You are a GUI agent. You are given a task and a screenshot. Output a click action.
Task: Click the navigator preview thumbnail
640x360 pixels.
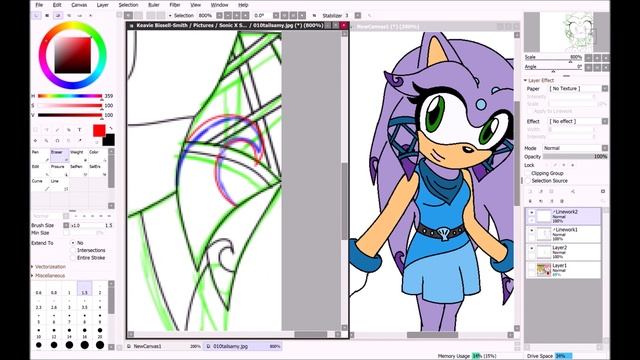567,32
